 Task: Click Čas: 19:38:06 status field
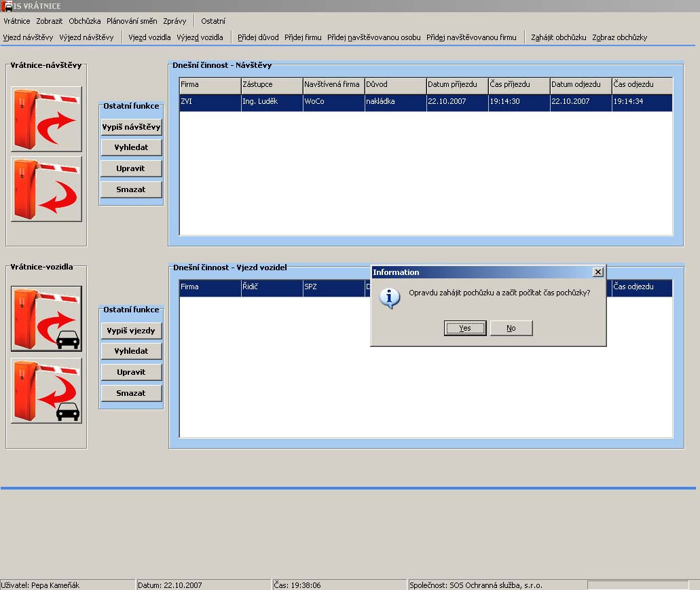(340, 585)
